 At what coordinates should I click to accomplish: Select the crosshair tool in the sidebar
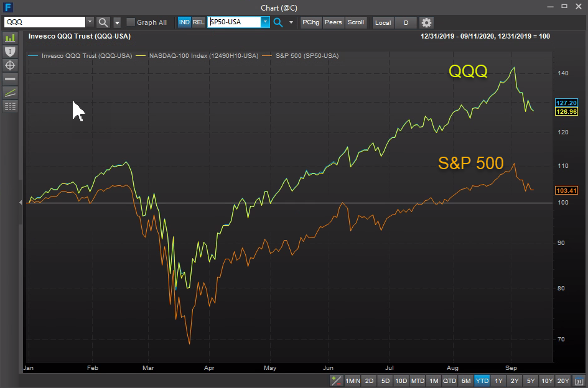tap(10, 65)
